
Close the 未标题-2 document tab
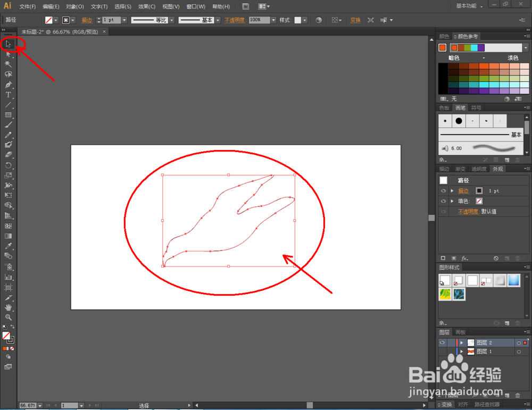coord(104,31)
